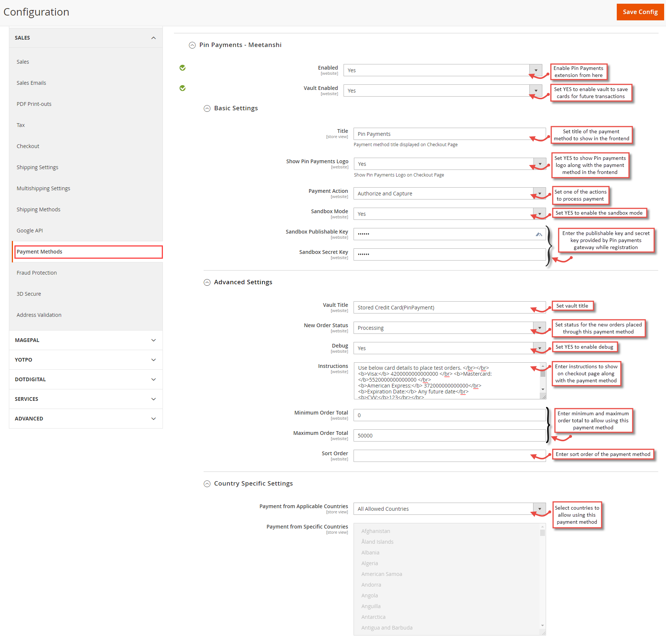Click country list scroll-down arrow
666x644 pixels.
(x=542, y=625)
